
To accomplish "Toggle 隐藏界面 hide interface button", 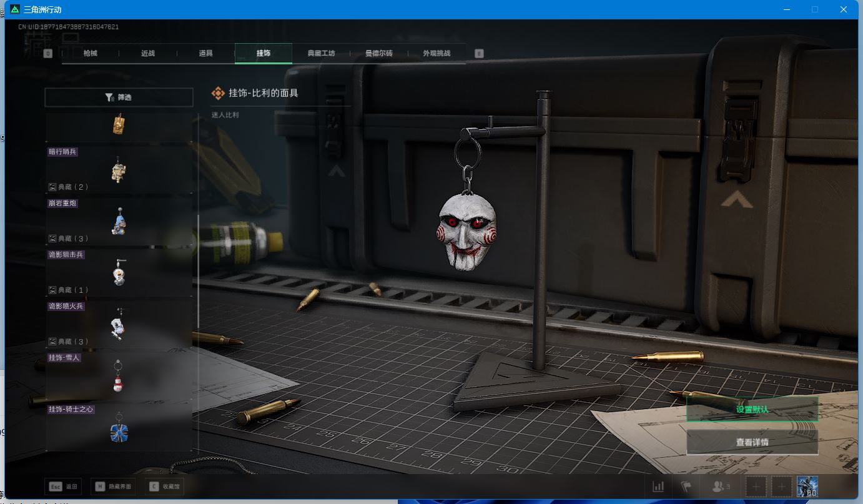I will pyautogui.click(x=114, y=487).
